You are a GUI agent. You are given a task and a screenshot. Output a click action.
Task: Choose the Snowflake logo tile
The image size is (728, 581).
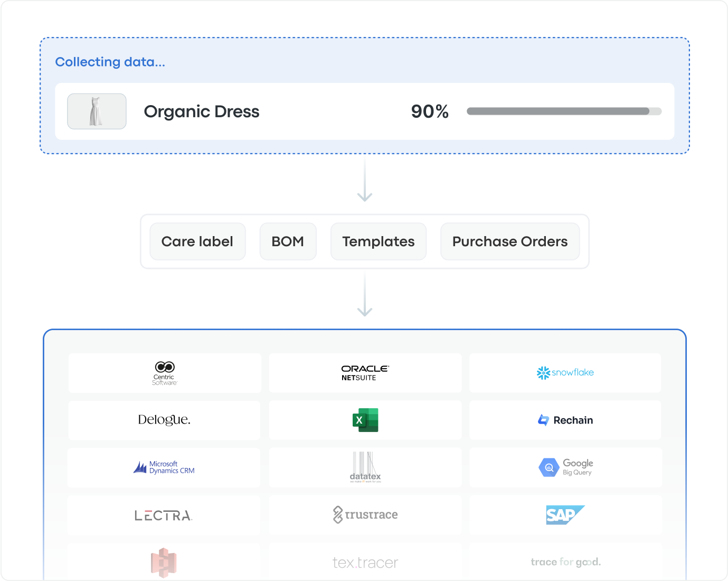click(565, 373)
